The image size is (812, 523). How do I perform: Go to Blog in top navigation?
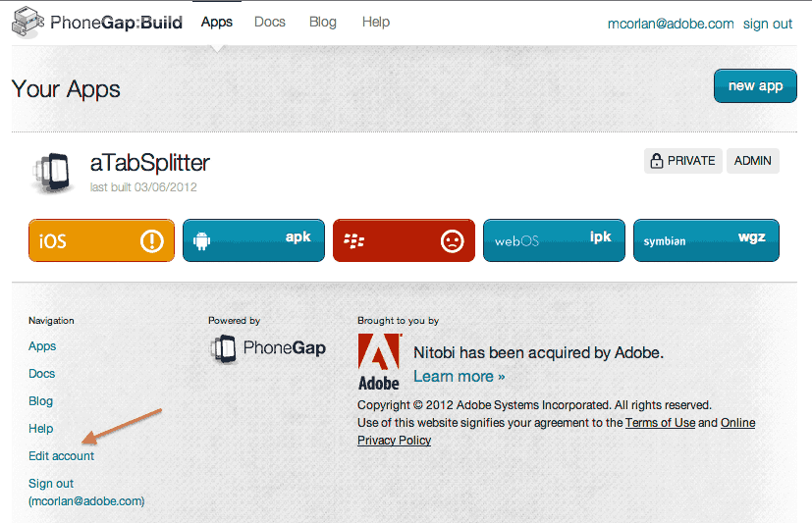(x=322, y=22)
